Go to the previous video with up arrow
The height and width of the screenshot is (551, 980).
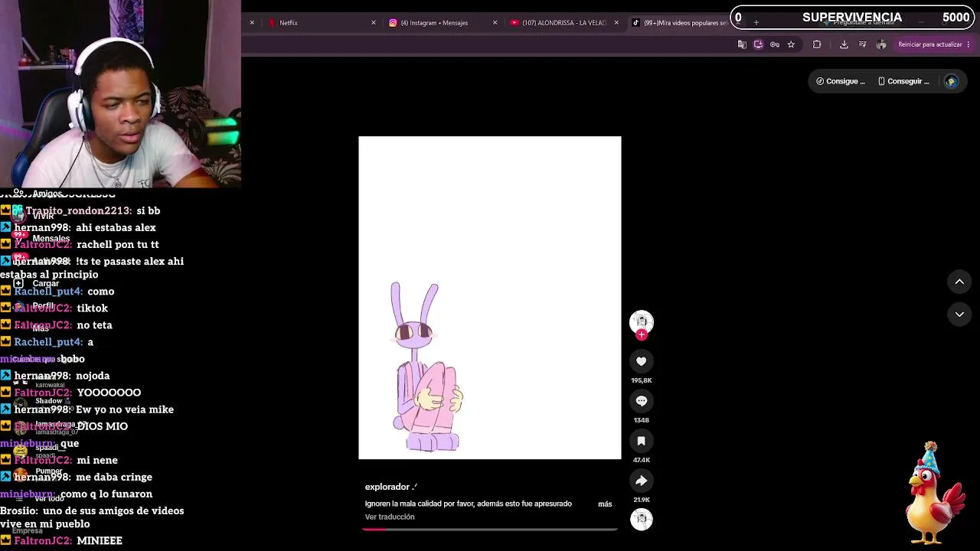tap(959, 282)
